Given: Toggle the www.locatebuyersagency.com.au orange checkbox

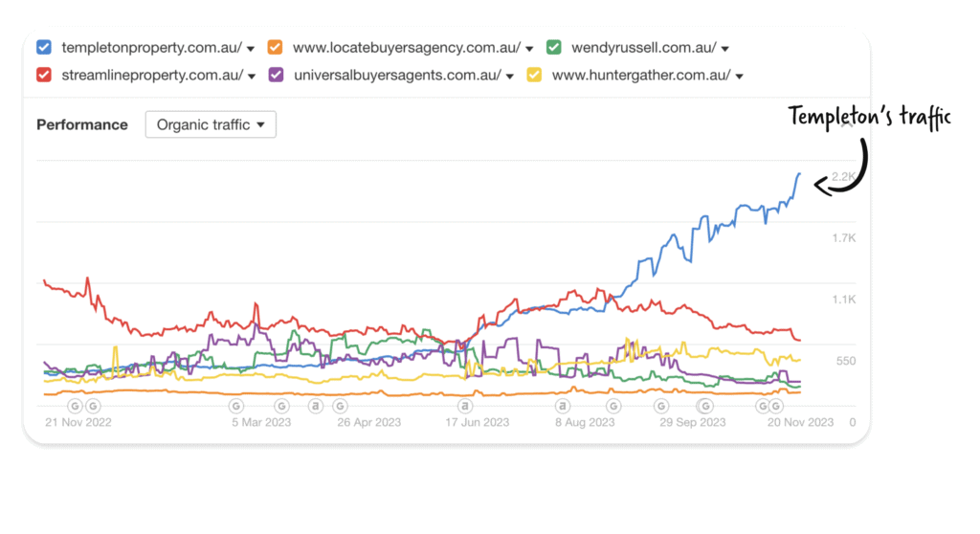Looking at the screenshot, I should click(275, 48).
